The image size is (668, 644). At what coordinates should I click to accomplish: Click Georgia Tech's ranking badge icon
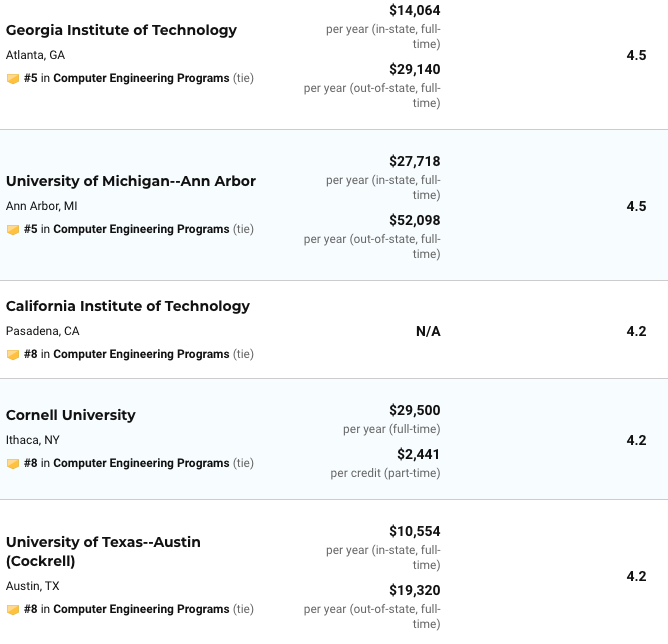(13, 78)
